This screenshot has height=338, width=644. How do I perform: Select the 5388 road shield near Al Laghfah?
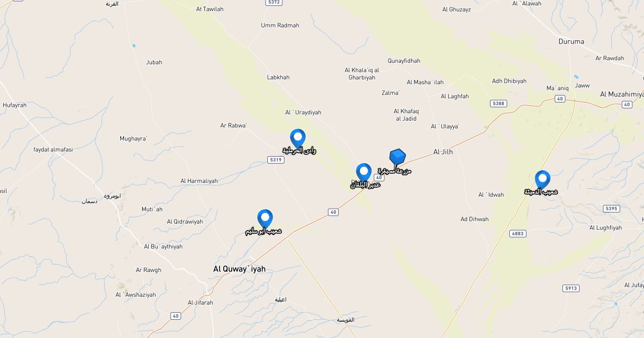(498, 103)
